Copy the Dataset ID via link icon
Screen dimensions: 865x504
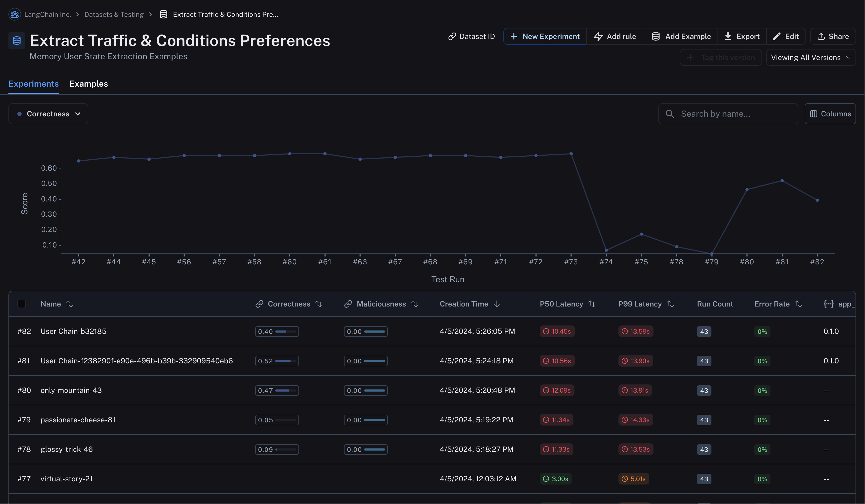tap(452, 36)
